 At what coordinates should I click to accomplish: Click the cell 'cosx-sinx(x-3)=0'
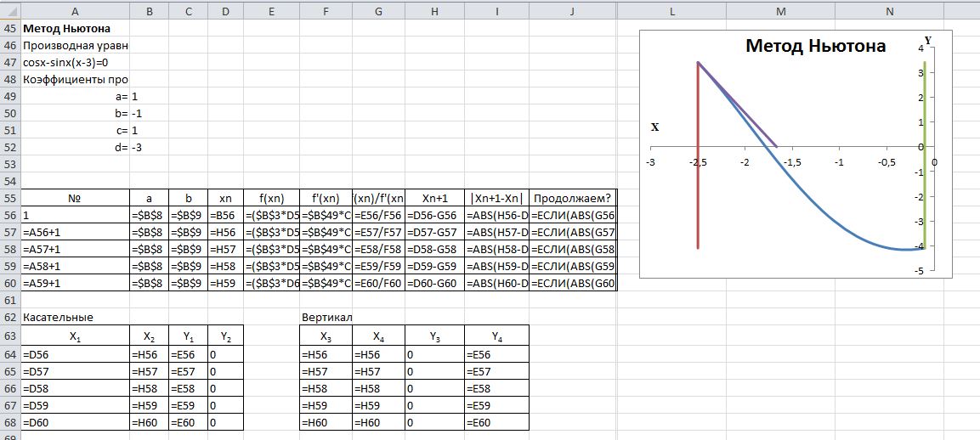click(x=75, y=63)
